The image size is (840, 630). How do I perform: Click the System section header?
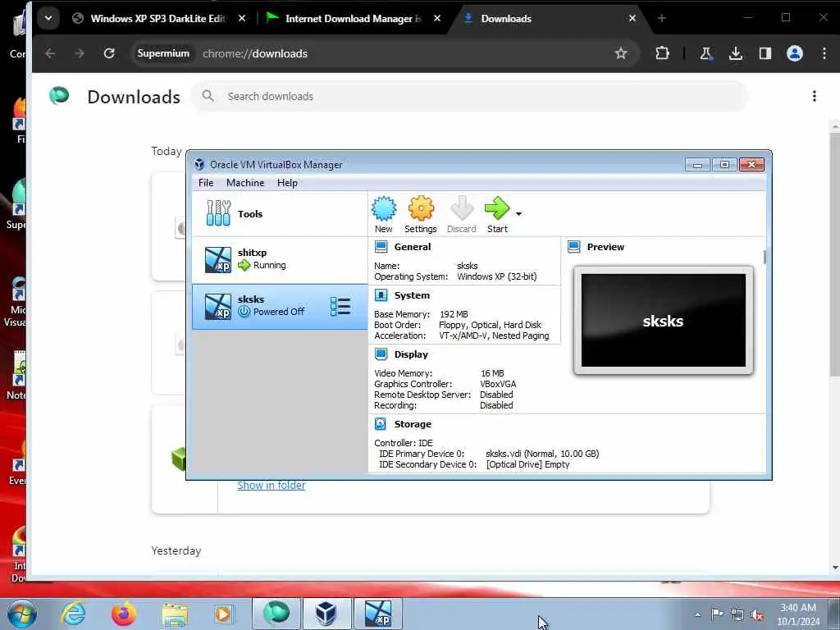tap(412, 295)
